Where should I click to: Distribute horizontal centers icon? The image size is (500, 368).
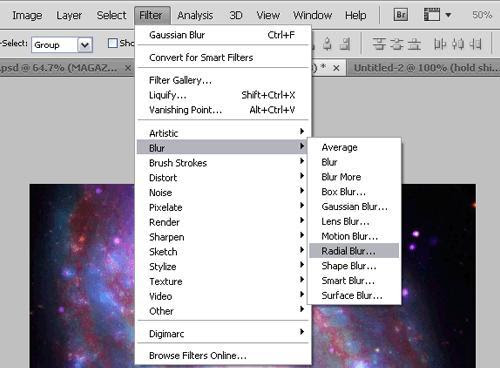tap(457, 44)
